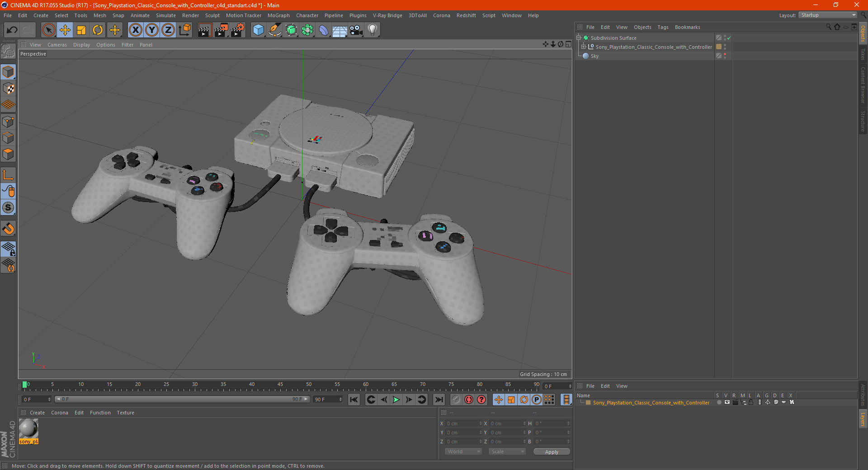
Task: Render the active view
Action: coord(204,30)
